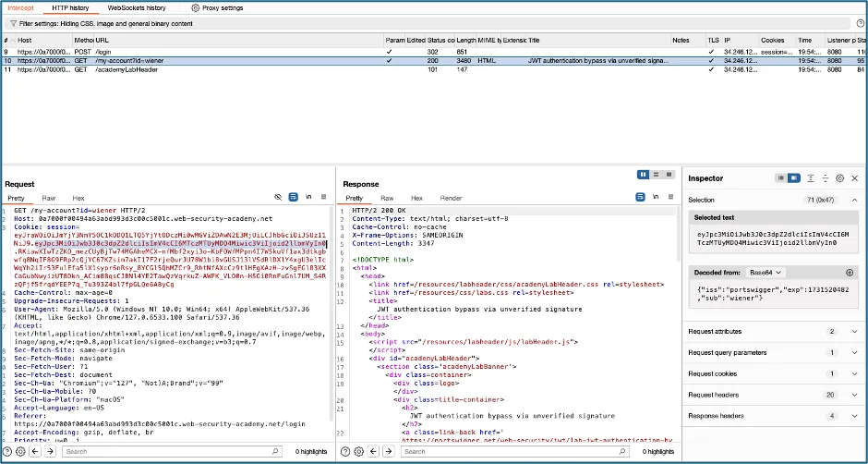868x464 pixels.
Task: Select Raw tab in Request panel
Action: coord(49,198)
